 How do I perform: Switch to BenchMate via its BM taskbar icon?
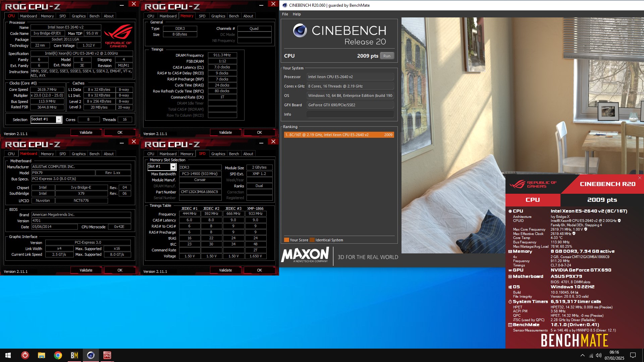pyautogui.click(x=74, y=355)
